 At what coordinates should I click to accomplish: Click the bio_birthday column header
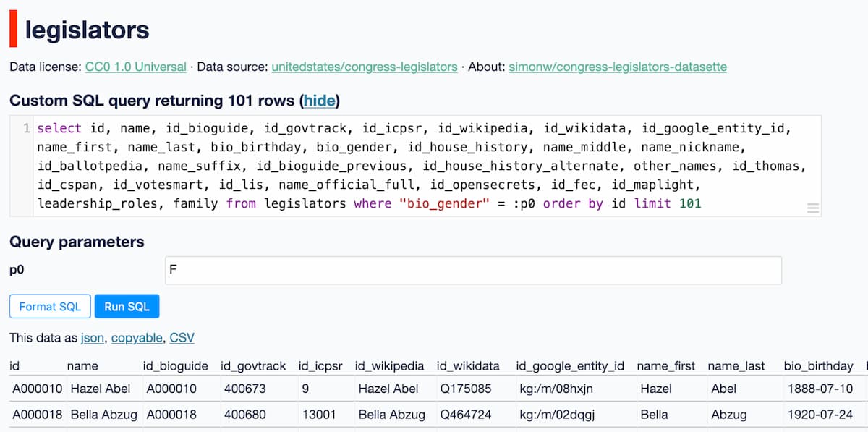point(820,365)
